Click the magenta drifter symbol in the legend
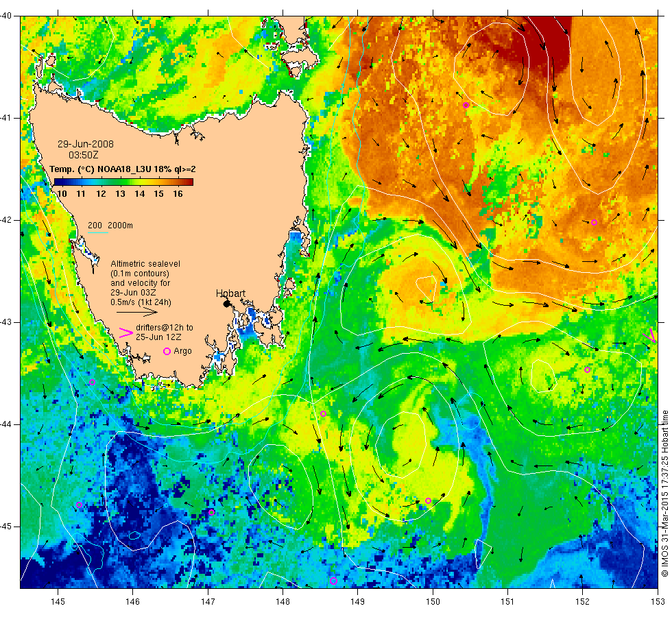The width and height of the screenshot is (672, 617). click(x=126, y=332)
